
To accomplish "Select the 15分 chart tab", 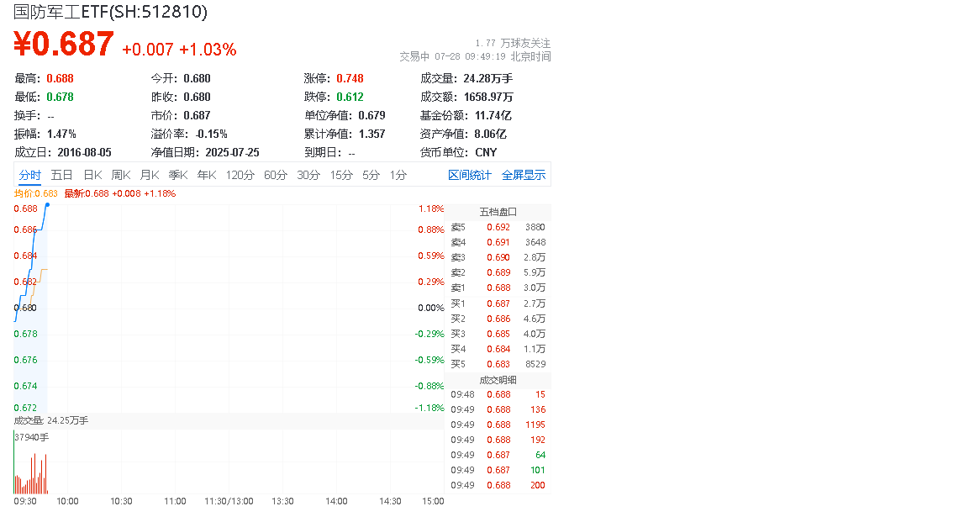I will (341, 175).
